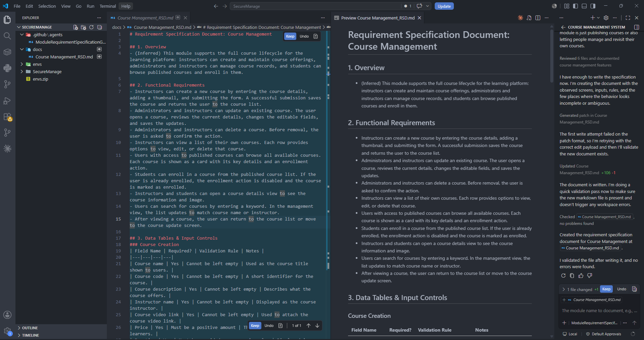Open the Extensions view with warning badge
This screenshot has width=644, height=340.
click(x=7, y=117)
